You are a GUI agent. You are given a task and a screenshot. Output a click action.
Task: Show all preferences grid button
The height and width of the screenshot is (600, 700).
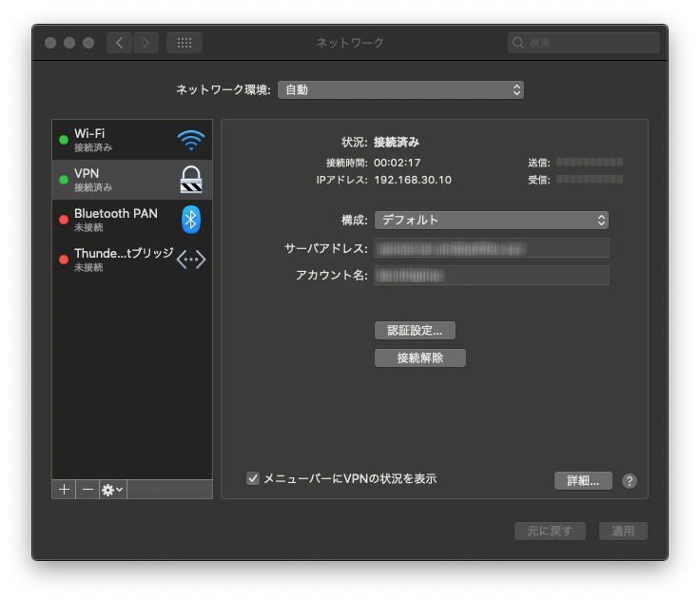(185, 43)
